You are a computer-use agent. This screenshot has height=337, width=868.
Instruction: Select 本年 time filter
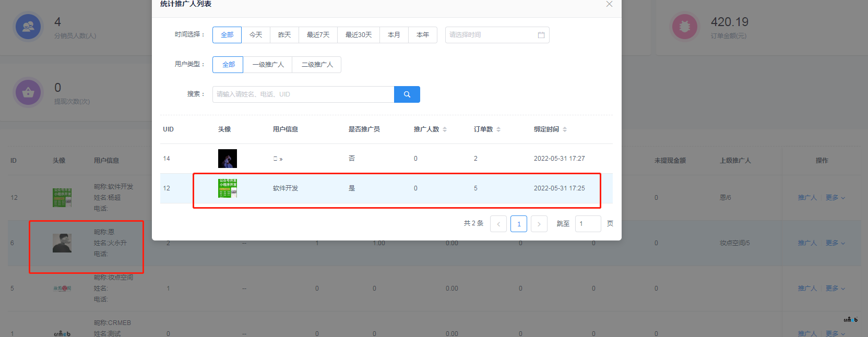[x=423, y=35]
